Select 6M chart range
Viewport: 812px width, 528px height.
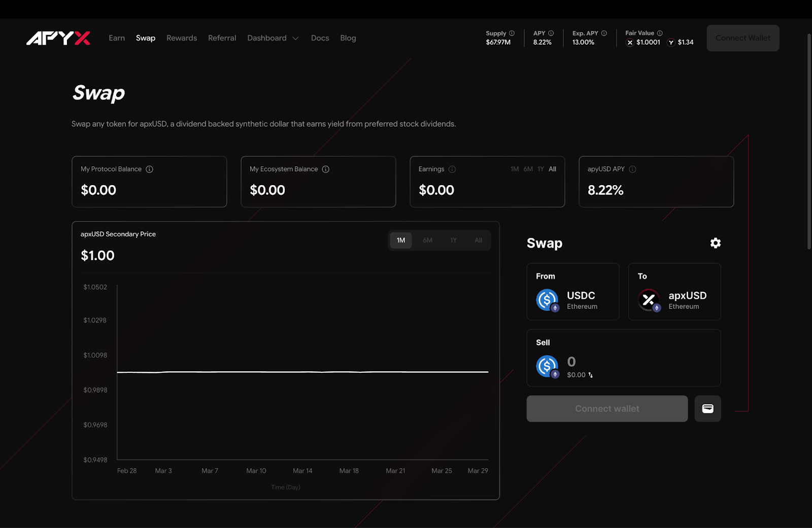(428, 240)
